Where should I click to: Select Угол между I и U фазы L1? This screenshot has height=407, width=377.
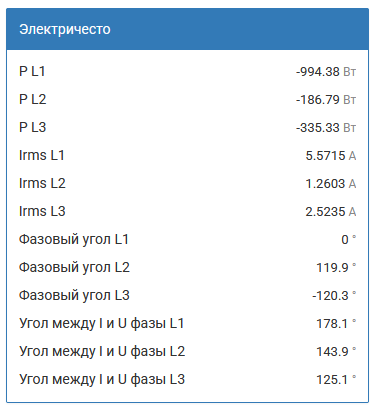tap(101, 324)
